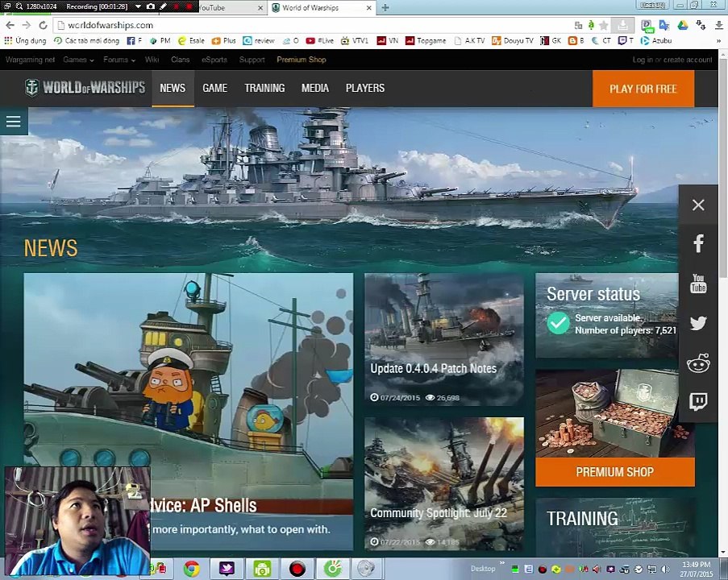This screenshot has height=580, width=728.
Task: Open the TRAINING panel card
Action: [614, 527]
